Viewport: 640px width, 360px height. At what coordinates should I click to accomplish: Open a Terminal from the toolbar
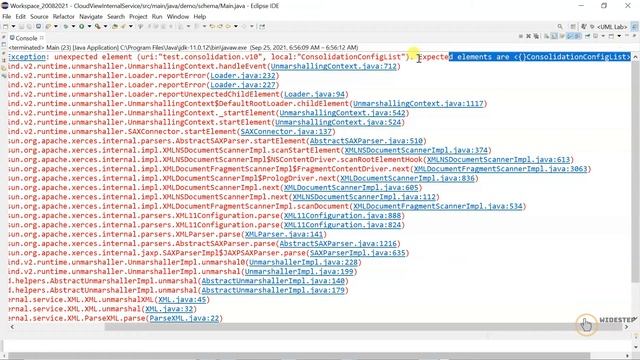38,27
